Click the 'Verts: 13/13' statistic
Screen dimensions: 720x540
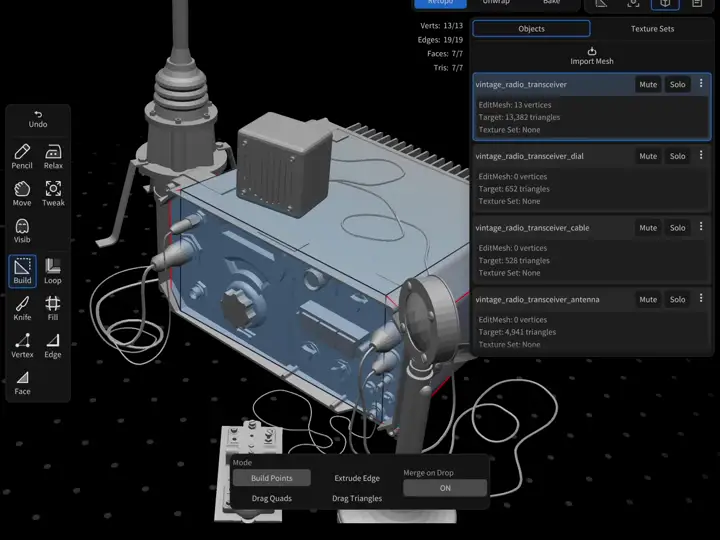pyautogui.click(x=441, y=26)
